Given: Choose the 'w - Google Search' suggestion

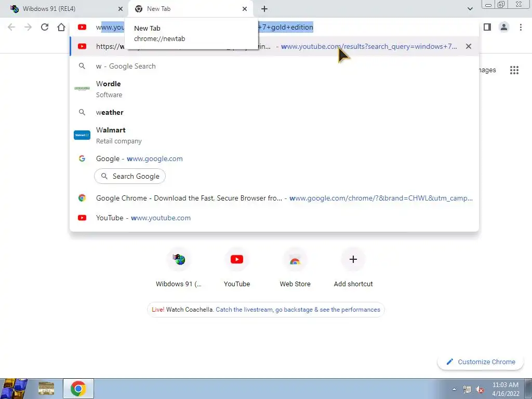Looking at the screenshot, I should pos(274,66).
